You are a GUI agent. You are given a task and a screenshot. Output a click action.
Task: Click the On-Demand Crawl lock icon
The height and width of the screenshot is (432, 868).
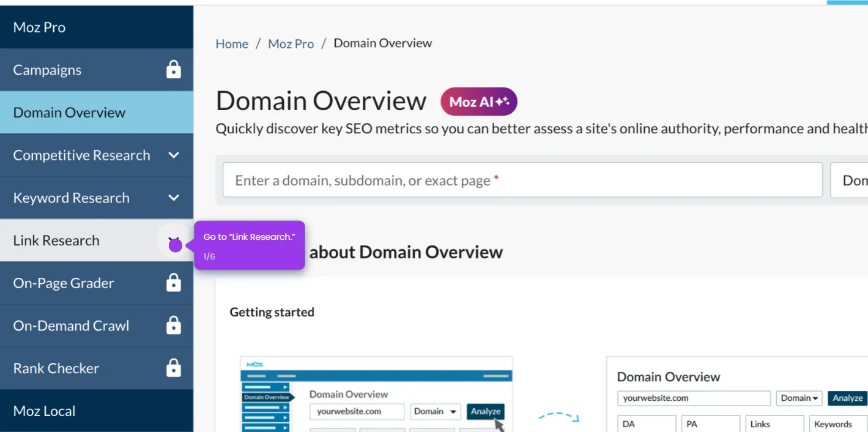tap(174, 325)
